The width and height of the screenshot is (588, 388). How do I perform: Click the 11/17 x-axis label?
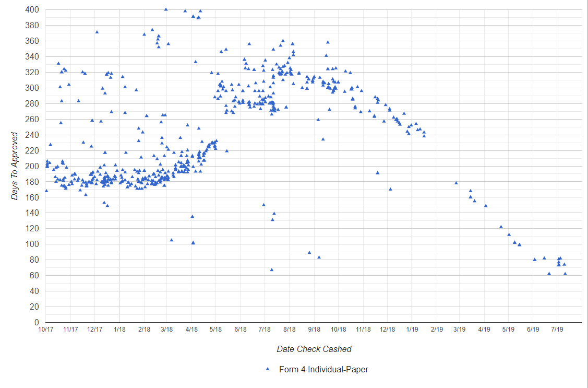click(x=70, y=330)
